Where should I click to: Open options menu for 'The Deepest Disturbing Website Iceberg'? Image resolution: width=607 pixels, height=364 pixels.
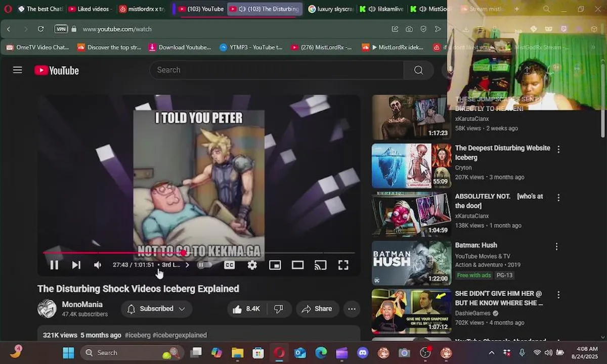(558, 149)
